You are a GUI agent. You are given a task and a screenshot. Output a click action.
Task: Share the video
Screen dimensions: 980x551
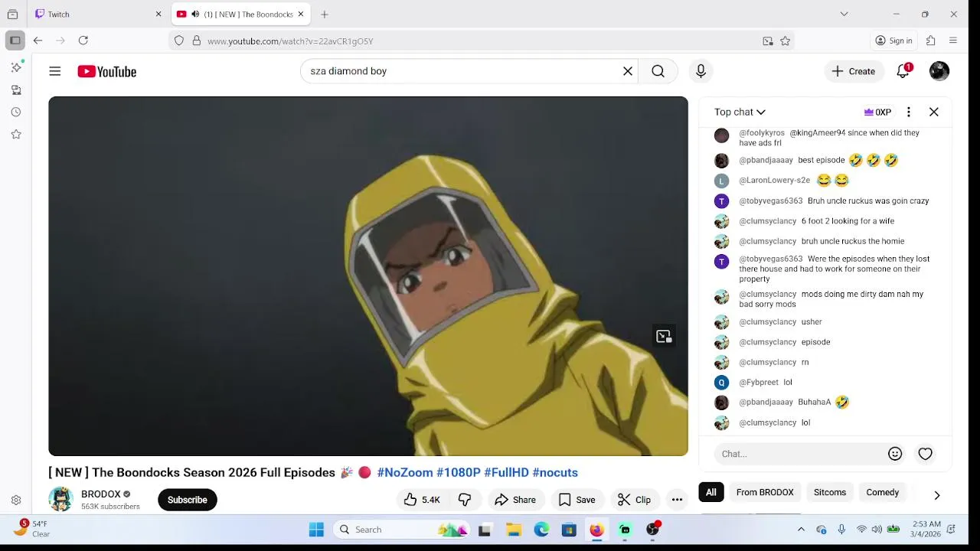515,500
